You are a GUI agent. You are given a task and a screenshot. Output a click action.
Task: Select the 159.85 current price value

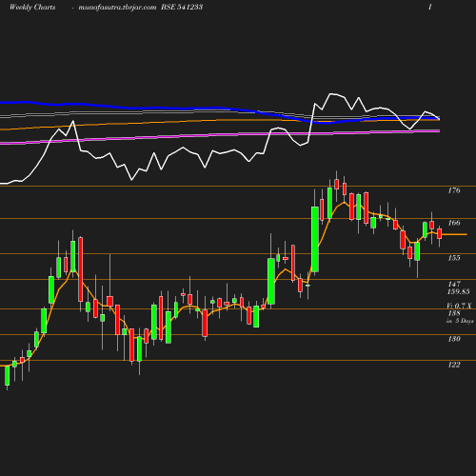pos(459,291)
